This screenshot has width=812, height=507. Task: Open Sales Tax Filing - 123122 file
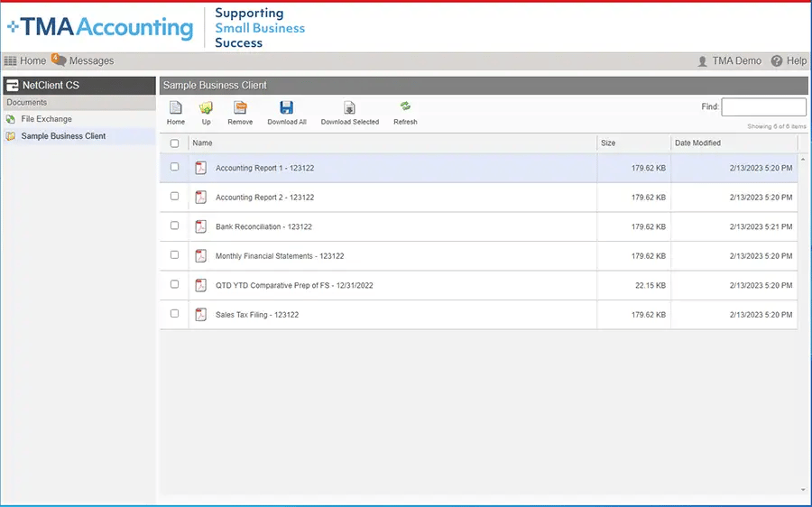(257, 315)
